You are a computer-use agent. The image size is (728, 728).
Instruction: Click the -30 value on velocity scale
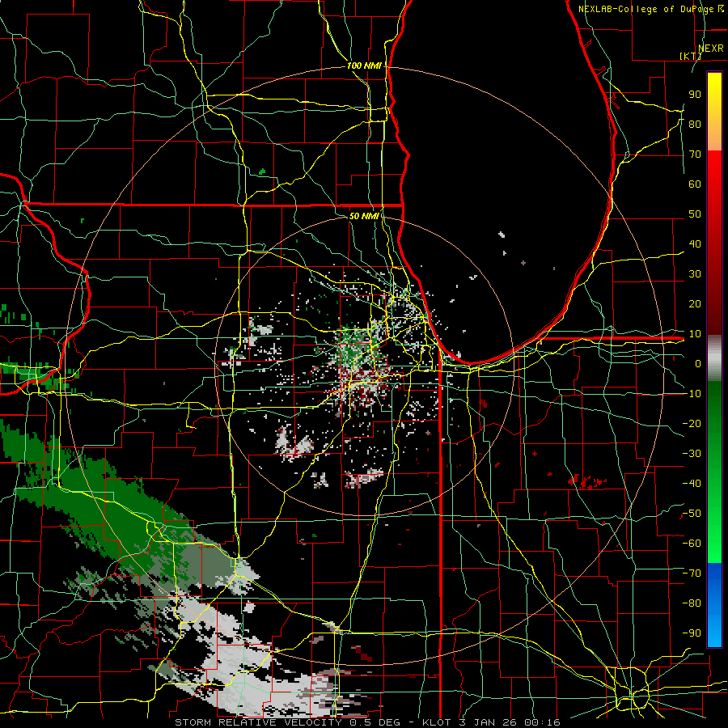pos(692,453)
